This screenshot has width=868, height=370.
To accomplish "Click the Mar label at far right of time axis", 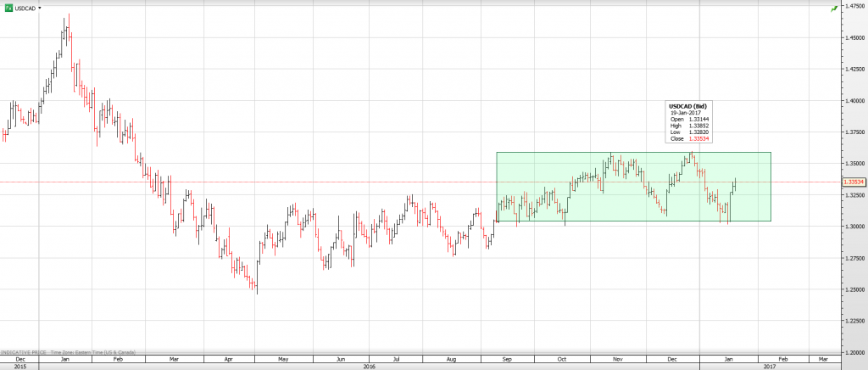I will coord(823,359).
